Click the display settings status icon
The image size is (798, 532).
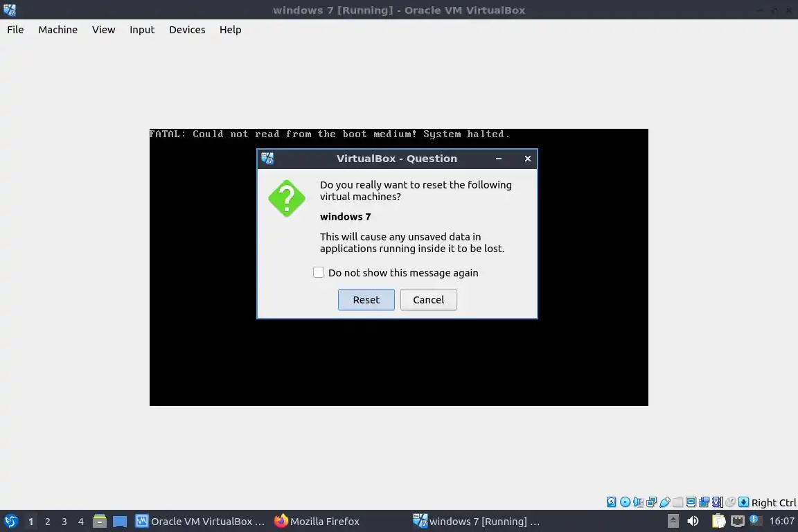pos(691,502)
